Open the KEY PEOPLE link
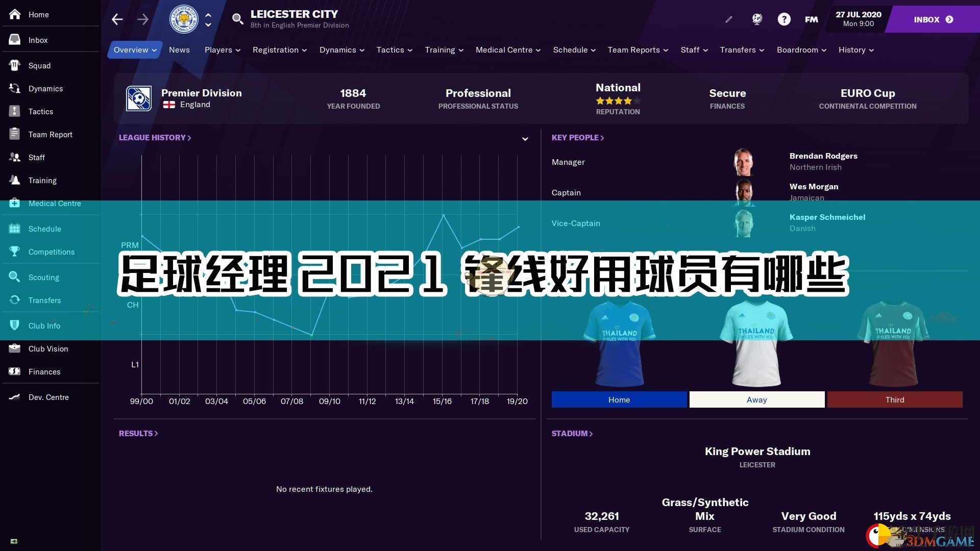This screenshot has height=551, width=980. tap(578, 138)
